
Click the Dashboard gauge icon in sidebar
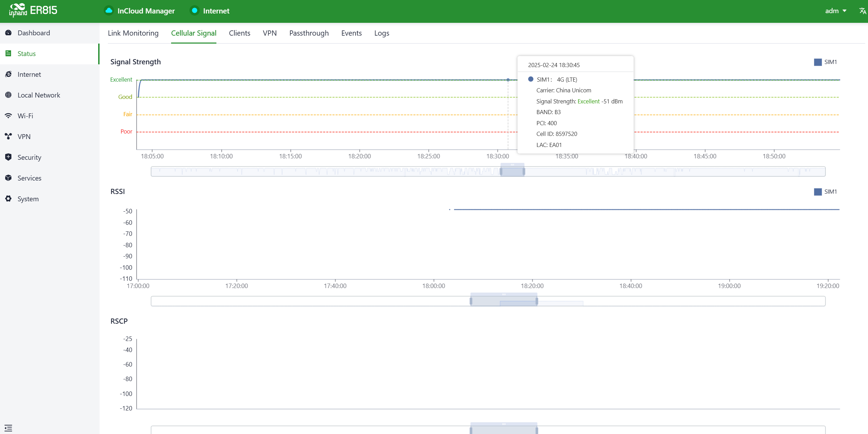[9, 33]
